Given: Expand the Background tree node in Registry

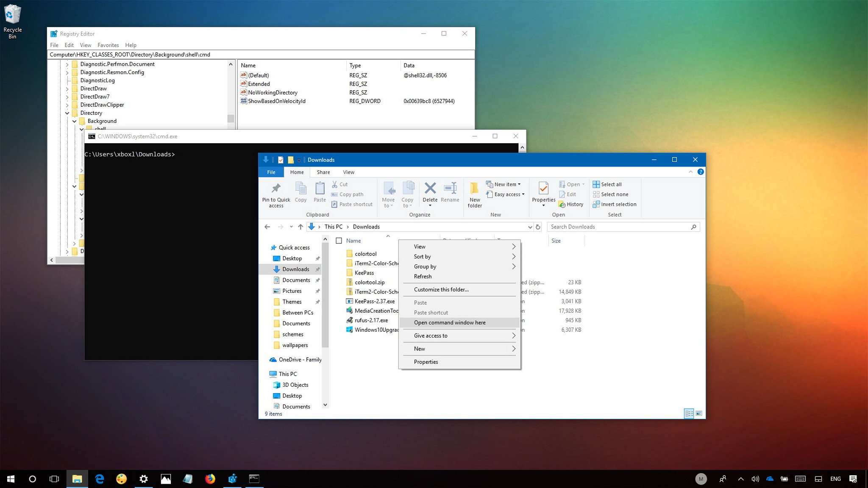Looking at the screenshot, I should tap(73, 120).
